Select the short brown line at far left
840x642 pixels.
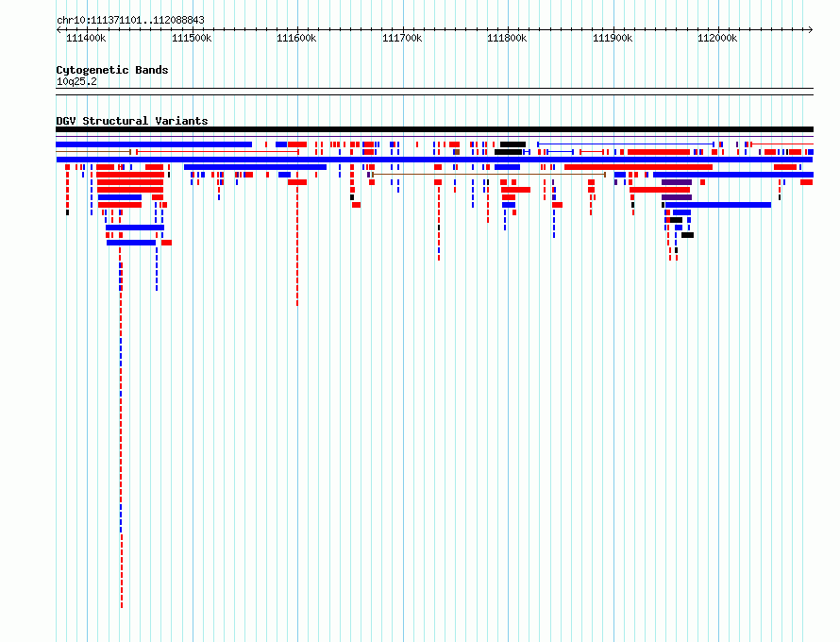tap(93, 152)
